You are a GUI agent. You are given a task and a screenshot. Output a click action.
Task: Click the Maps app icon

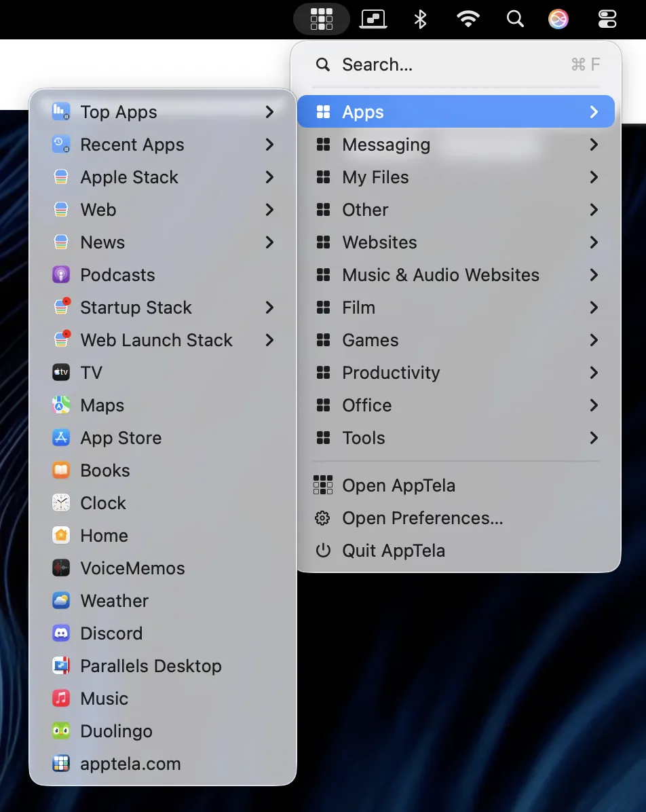click(61, 405)
